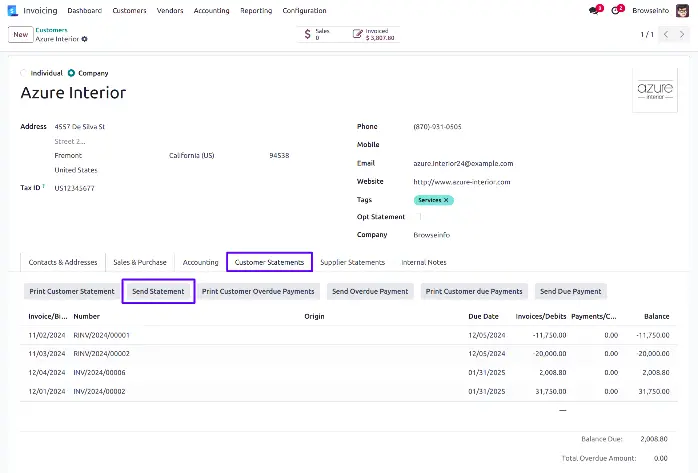This screenshot has height=473, width=698.
Task: Expand the Configuration menu
Action: 304,10
